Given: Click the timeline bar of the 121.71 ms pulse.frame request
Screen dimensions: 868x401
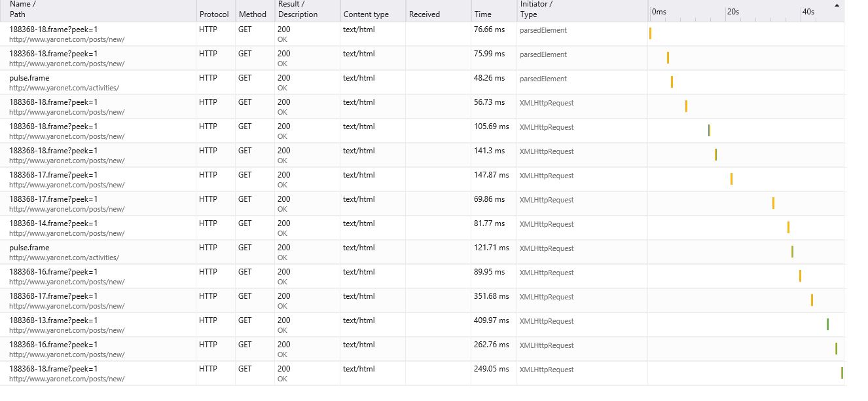Looking at the screenshot, I should click(x=792, y=252).
